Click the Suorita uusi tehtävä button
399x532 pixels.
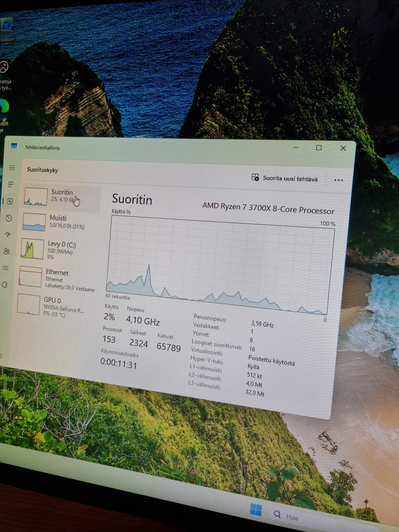click(285, 178)
